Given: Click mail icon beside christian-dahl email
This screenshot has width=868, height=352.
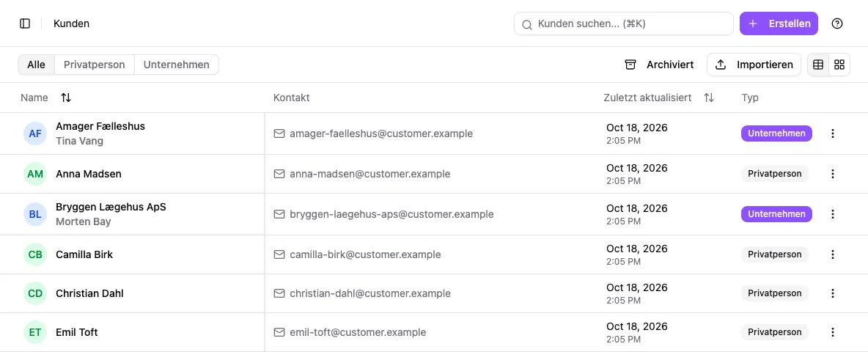Looking at the screenshot, I should tap(279, 293).
